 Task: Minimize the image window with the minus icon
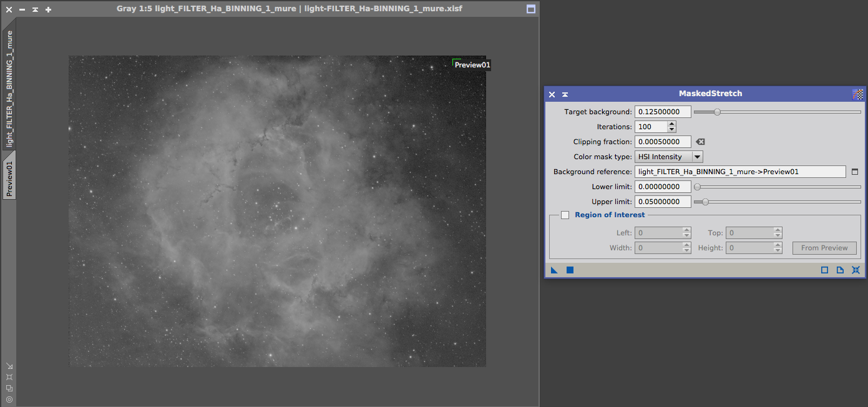coord(22,9)
